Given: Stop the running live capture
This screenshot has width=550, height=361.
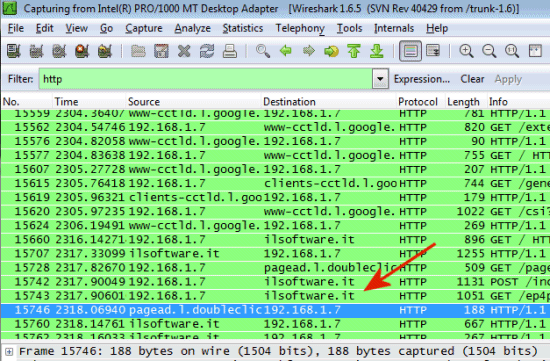Looking at the screenshot, I should pyautogui.click(x=82, y=51).
